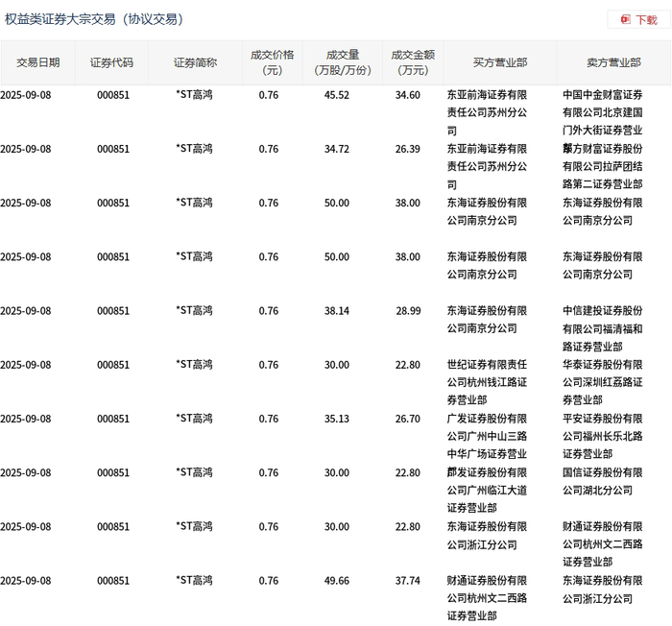Select the 证券代码 column header
672x626 pixels.
pyautogui.click(x=111, y=62)
